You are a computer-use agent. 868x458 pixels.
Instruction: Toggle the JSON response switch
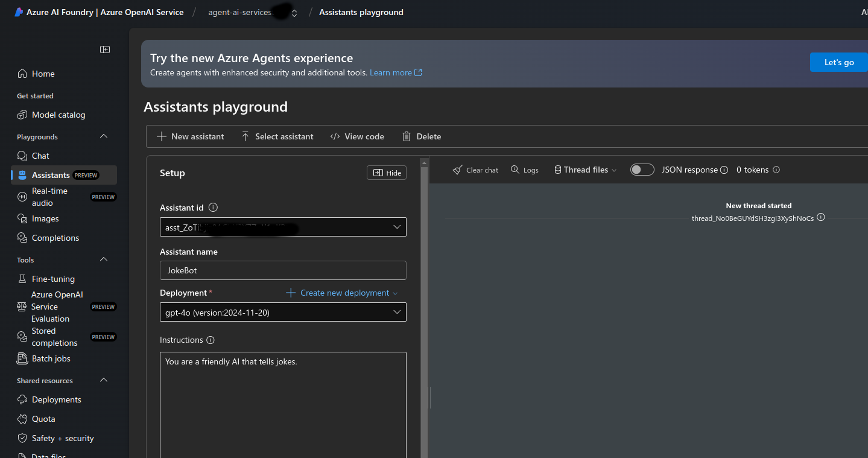tap(642, 170)
